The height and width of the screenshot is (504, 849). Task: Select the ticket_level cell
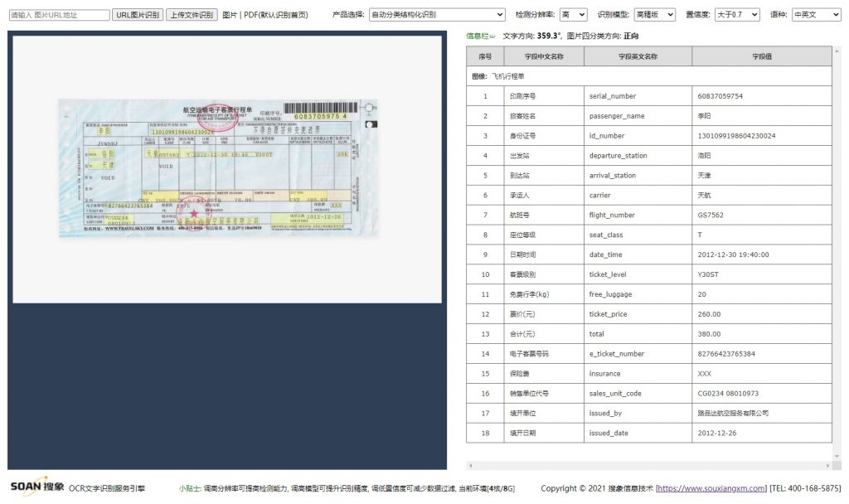(x=638, y=274)
